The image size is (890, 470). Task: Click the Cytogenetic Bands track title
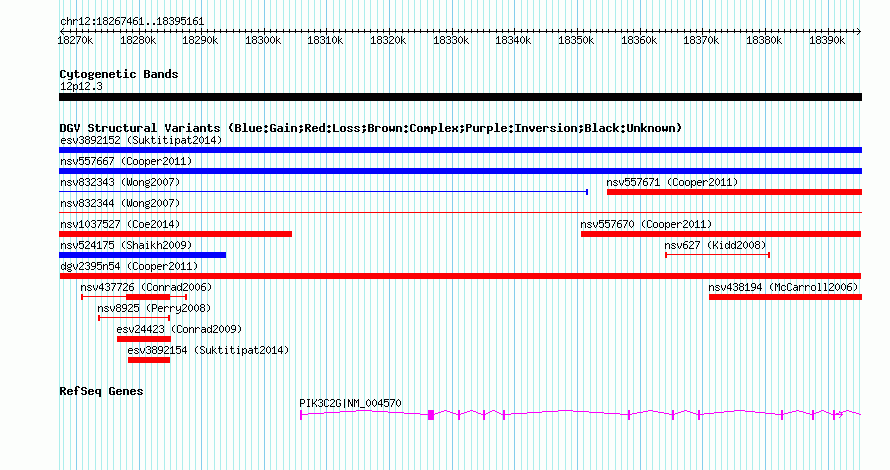coord(119,74)
